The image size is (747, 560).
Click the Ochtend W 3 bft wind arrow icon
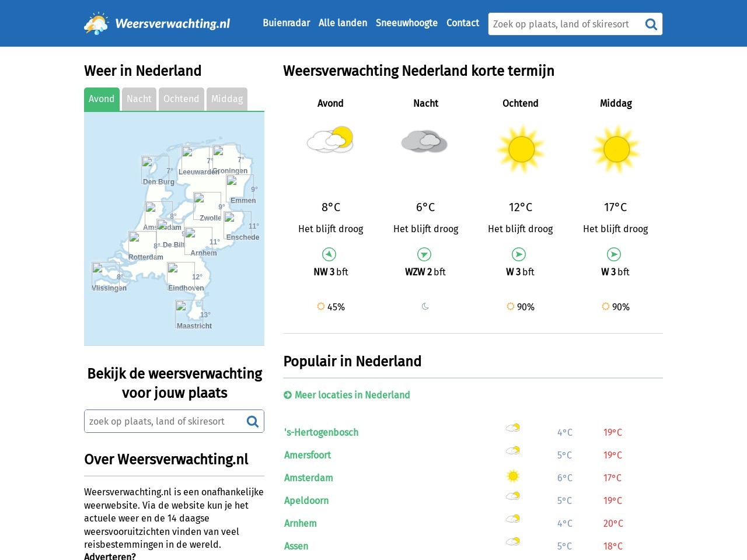(x=519, y=254)
